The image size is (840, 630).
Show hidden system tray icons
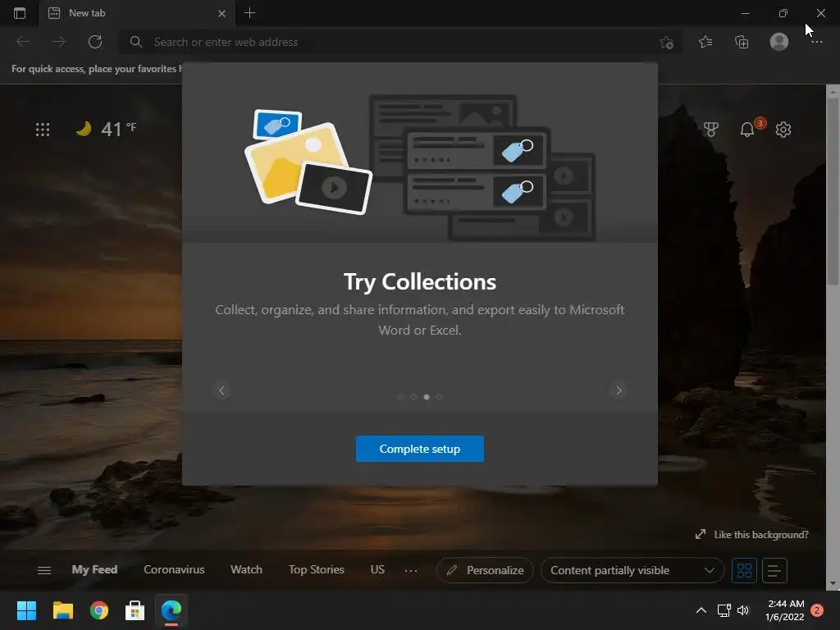pos(701,610)
